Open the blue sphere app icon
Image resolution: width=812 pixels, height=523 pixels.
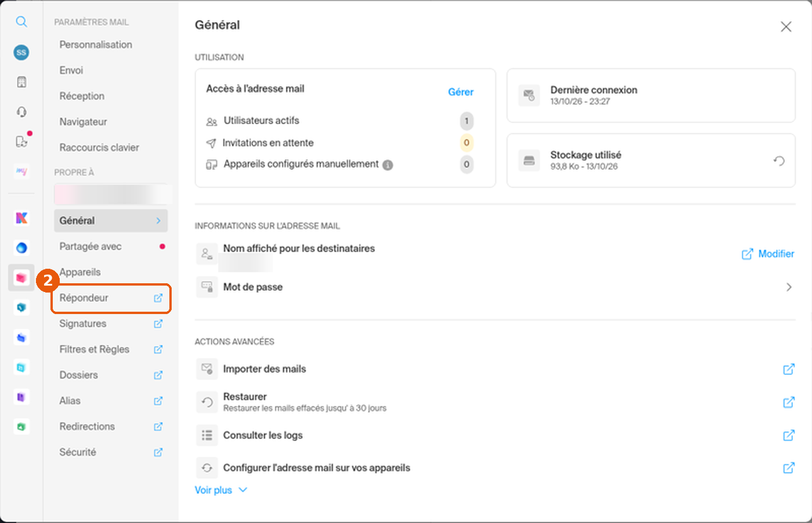pyautogui.click(x=21, y=248)
